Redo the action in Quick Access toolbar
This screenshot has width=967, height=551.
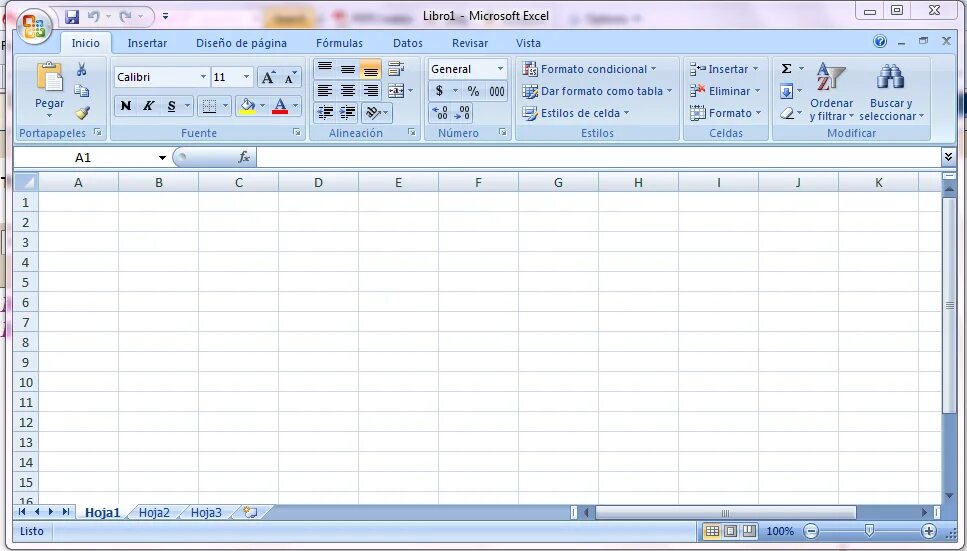(x=126, y=17)
